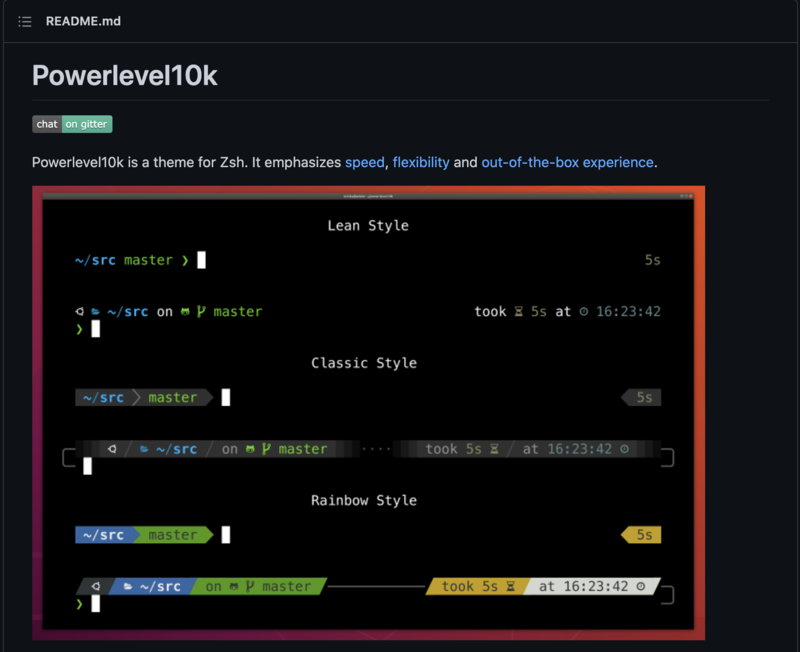Follow the speed link
The height and width of the screenshot is (652, 800).
click(x=364, y=162)
